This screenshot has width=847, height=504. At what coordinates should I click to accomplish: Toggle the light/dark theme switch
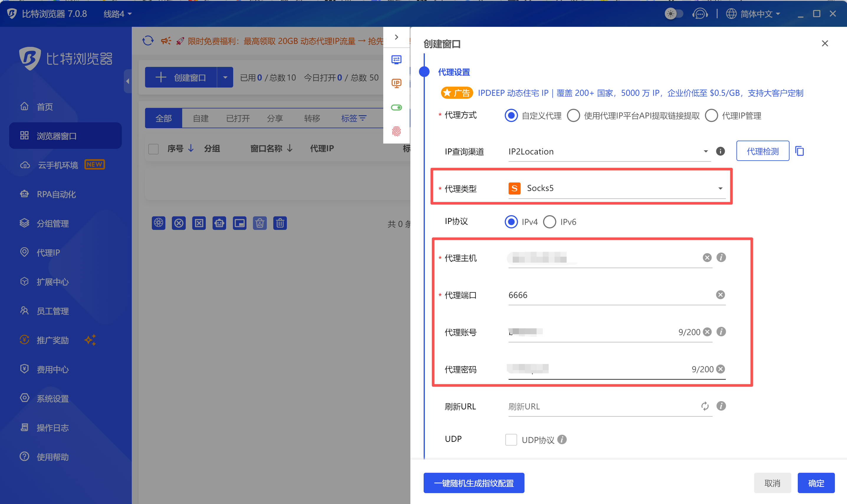click(674, 14)
